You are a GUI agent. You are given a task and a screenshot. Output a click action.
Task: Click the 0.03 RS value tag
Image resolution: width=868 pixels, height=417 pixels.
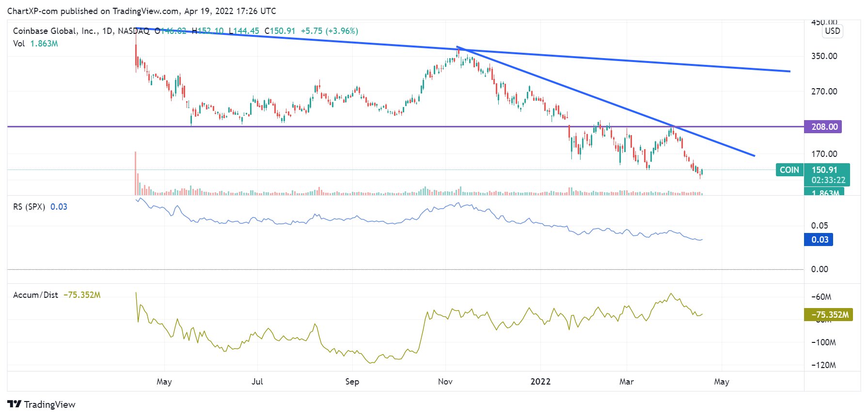coord(819,240)
